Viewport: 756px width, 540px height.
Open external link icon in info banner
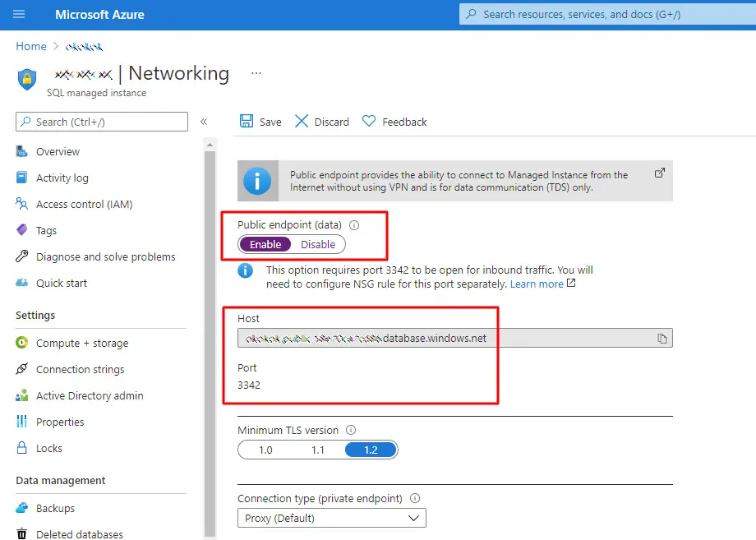pos(660,173)
